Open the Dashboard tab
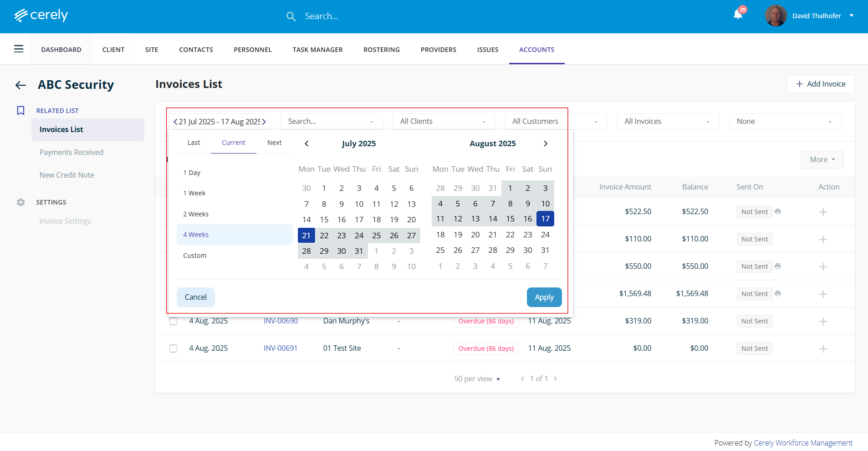The height and width of the screenshot is (451, 868). click(x=61, y=50)
